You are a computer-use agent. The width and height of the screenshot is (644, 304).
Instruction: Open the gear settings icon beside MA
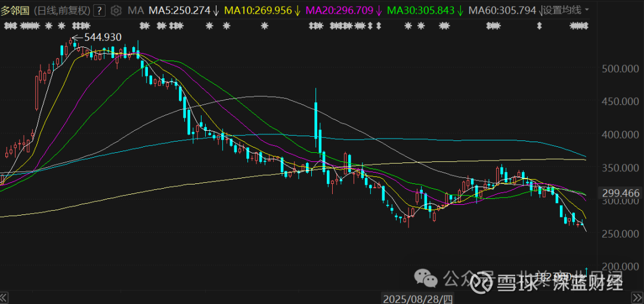117,10
